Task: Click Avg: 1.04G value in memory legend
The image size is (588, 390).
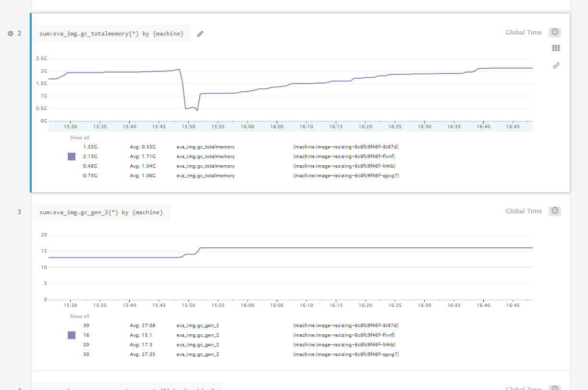Action: pos(143,166)
